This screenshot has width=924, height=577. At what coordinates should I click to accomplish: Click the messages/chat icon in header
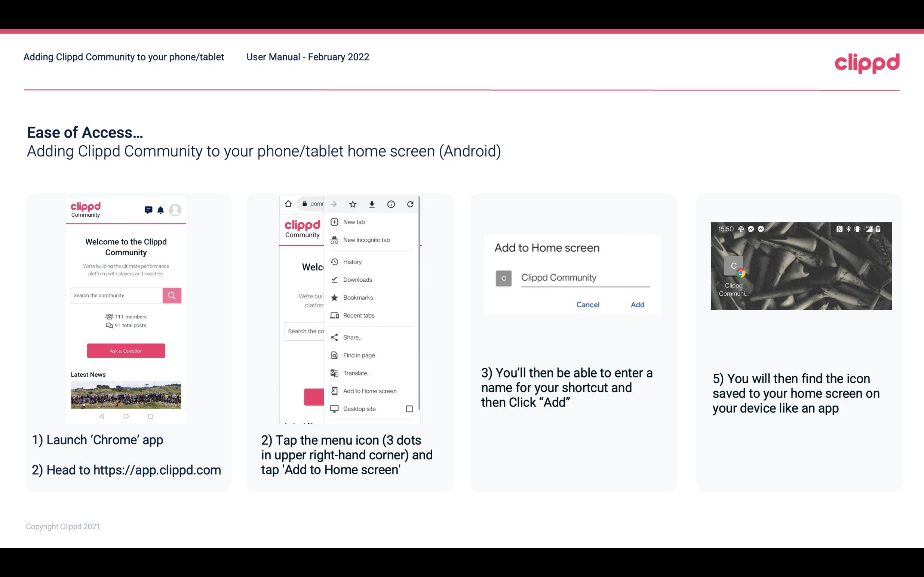click(148, 211)
